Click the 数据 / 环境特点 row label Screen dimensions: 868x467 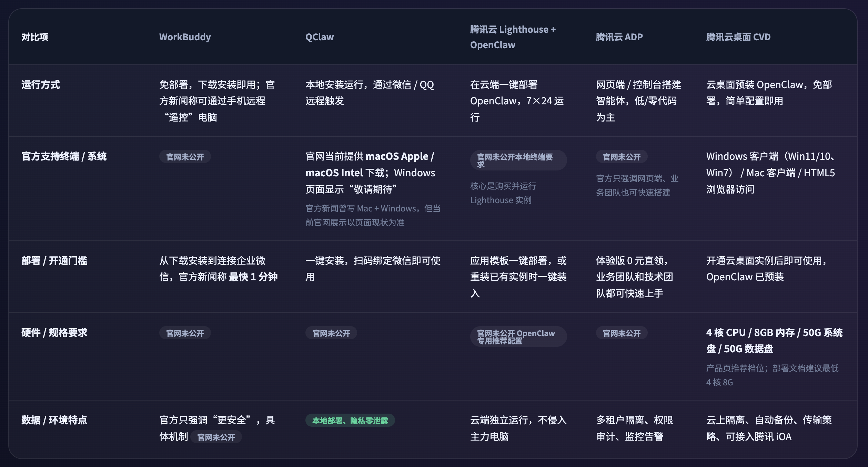54,420
